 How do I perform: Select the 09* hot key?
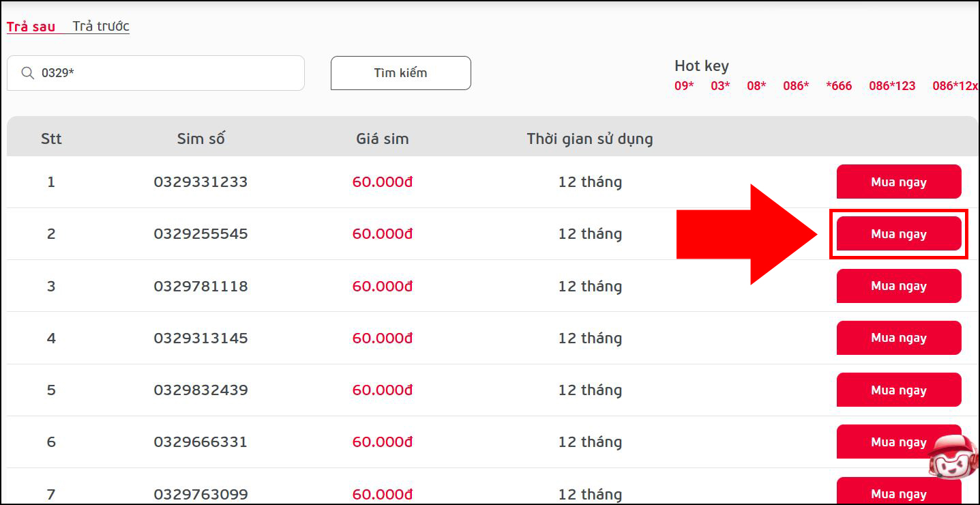pyautogui.click(x=684, y=86)
